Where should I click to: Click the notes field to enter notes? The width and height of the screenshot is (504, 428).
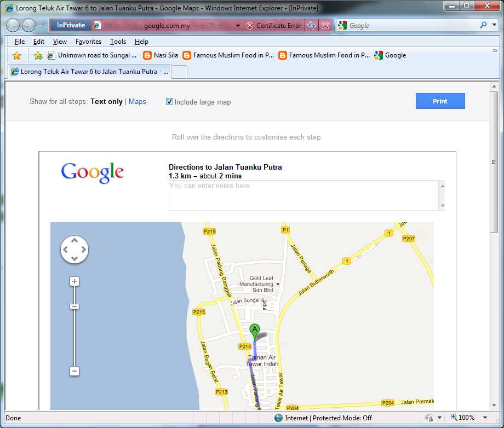point(301,195)
